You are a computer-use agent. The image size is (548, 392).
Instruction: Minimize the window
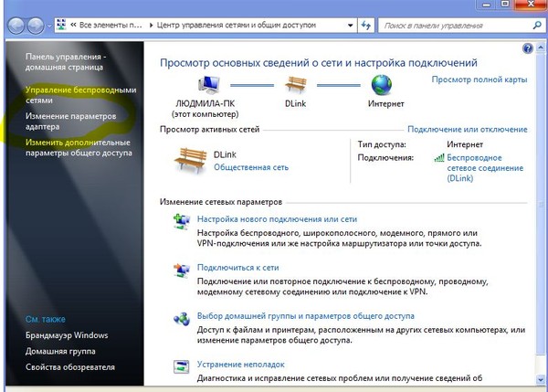pos(487,5)
